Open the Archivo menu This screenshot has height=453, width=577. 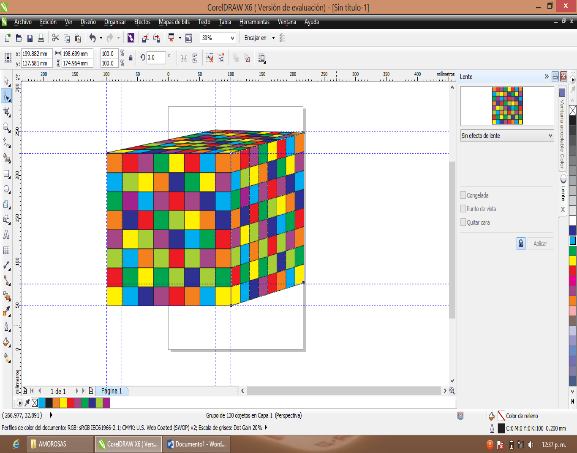[23, 22]
